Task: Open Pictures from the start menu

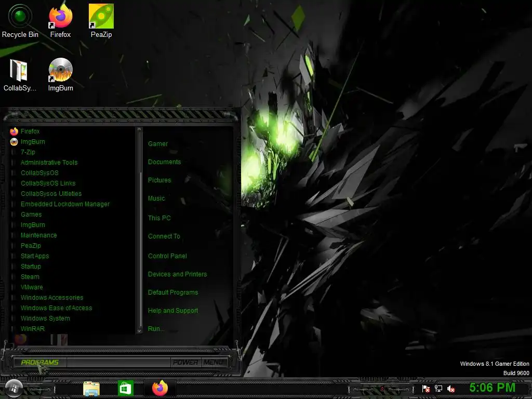Action: 159,180
